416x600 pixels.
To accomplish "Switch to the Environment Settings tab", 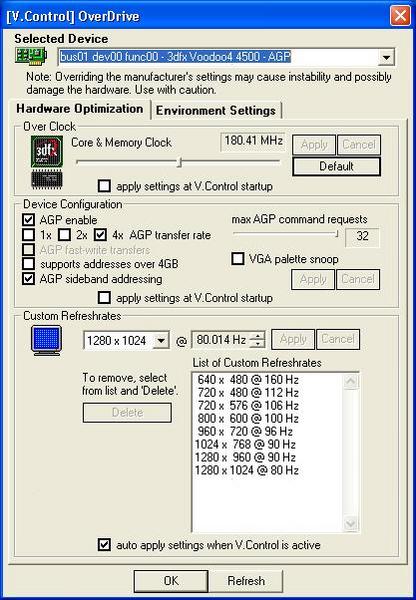I will [216, 111].
